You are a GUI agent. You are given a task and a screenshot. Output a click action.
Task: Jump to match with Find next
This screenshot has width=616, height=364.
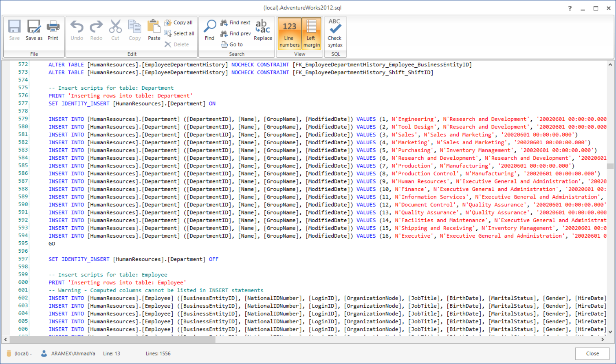click(x=235, y=23)
